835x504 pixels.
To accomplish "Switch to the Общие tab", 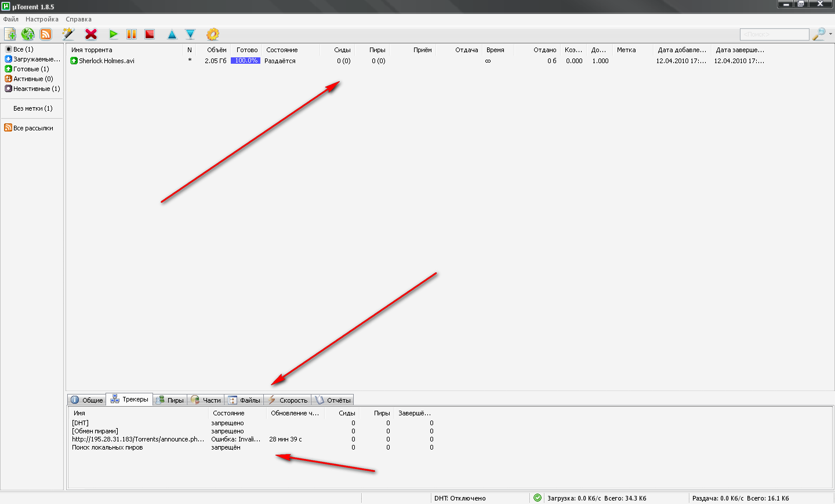I will click(87, 400).
